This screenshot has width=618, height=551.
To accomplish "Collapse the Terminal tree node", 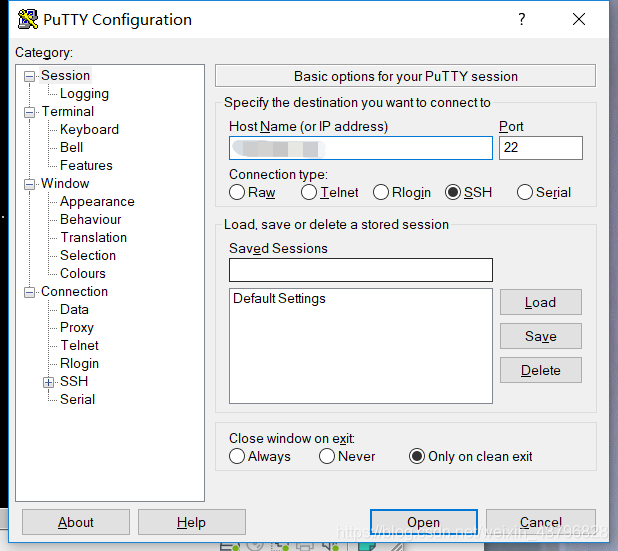I will point(29,112).
